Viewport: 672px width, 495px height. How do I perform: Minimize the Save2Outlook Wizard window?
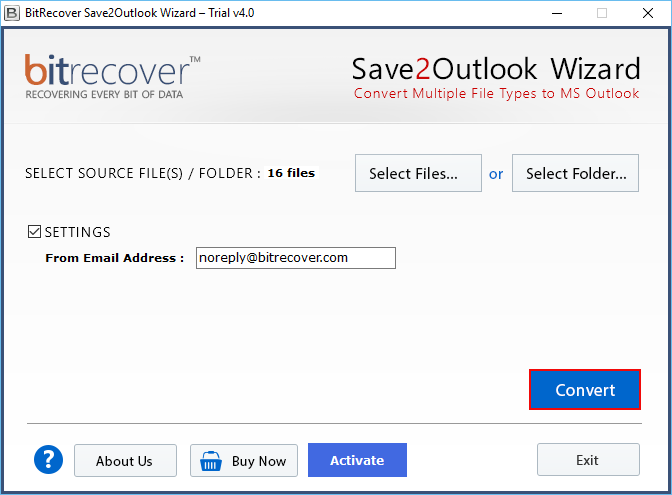(557, 13)
